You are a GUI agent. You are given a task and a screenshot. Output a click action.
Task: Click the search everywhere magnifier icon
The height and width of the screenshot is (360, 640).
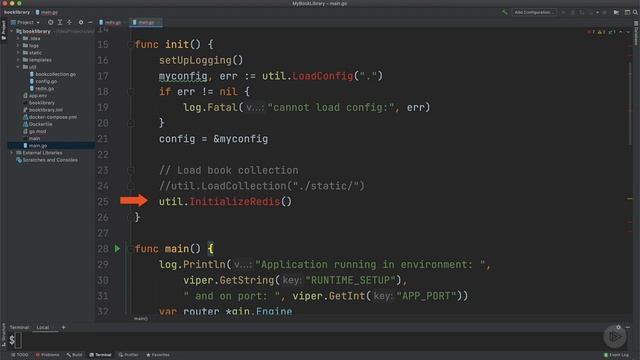pyautogui.click(x=635, y=12)
